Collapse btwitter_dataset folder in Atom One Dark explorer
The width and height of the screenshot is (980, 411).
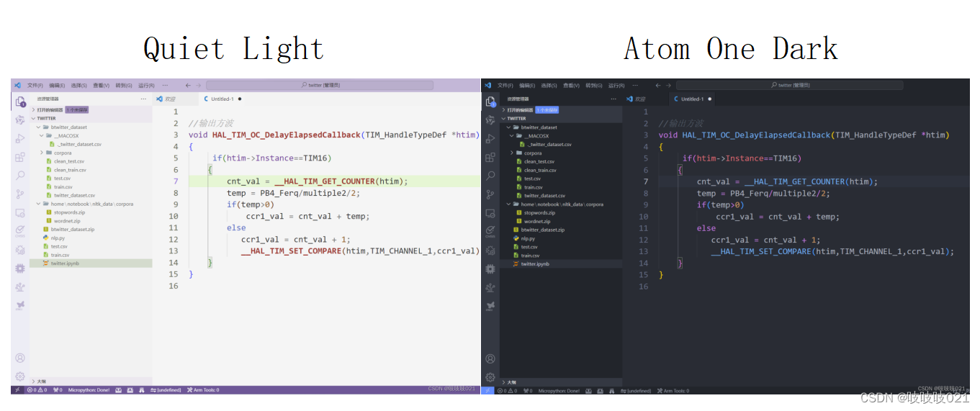533,127
